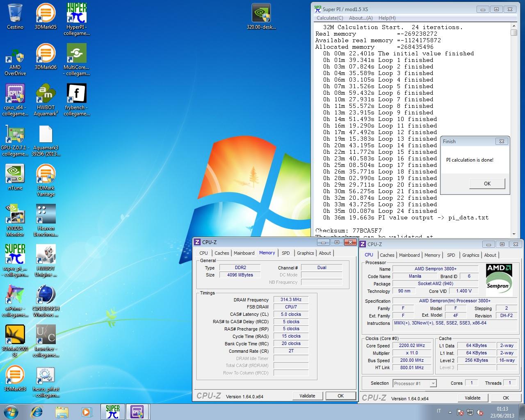Select the 3DMark Vantage shortcut
The height and width of the screenshot is (420, 525).
(46, 180)
